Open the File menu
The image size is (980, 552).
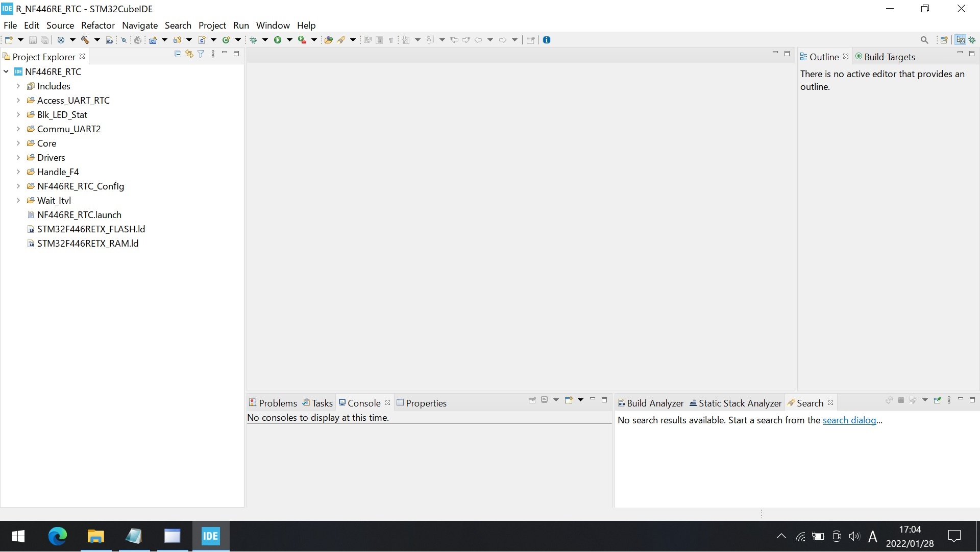pos(10,25)
